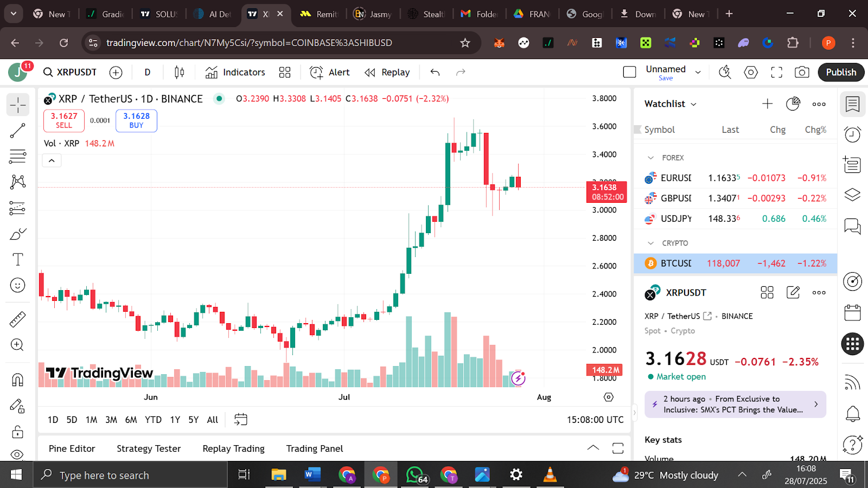Screen dimensions: 868x488
Task: Collapse the FOREX section
Action: click(651, 158)
